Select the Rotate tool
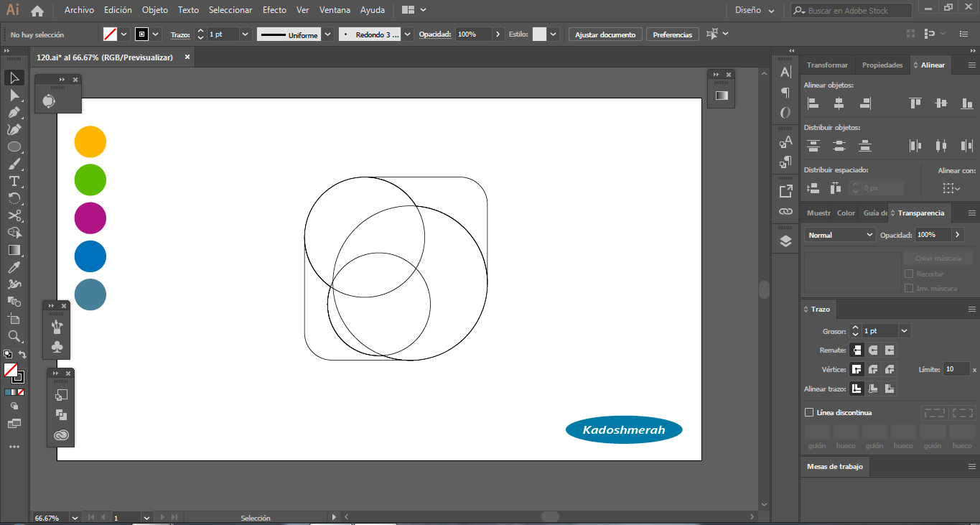 click(x=14, y=198)
